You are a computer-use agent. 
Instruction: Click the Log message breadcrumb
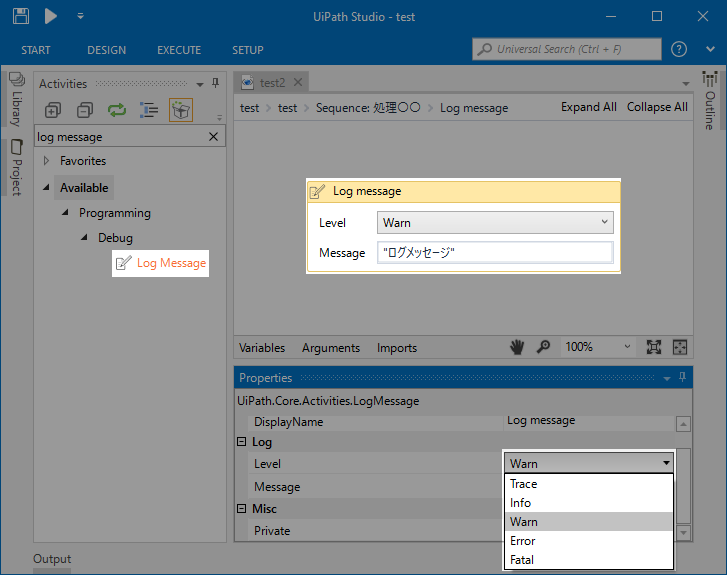click(x=474, y=108)
